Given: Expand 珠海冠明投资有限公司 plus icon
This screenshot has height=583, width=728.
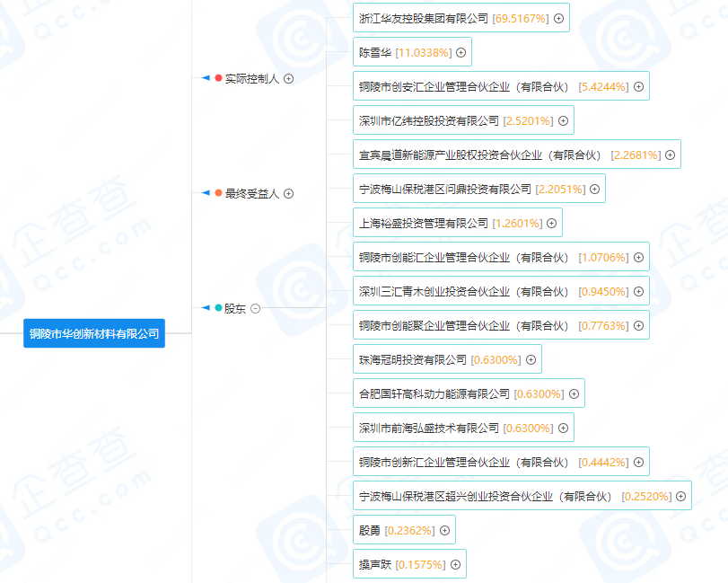Looking at the screenshot, I should click(532, 358).
